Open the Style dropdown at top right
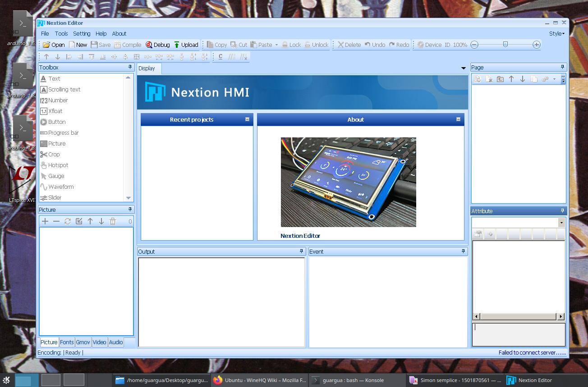The image size is (588, 387). click(x=556, y=33)
